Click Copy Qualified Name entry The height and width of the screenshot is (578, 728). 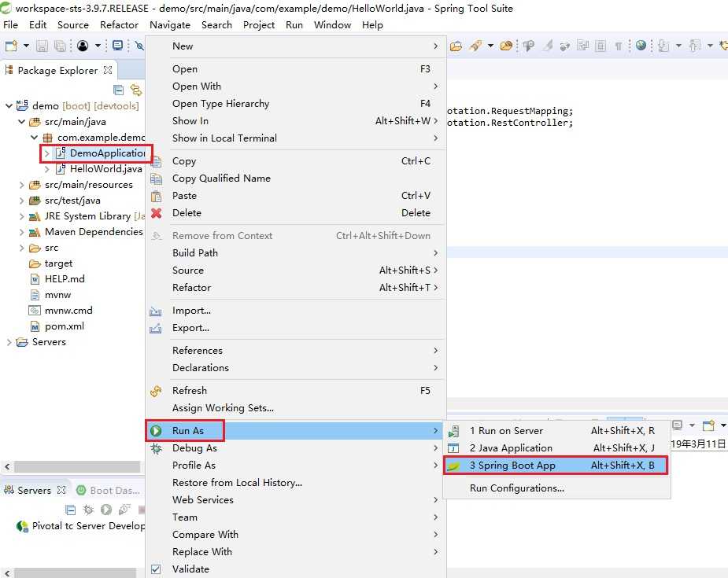click(x=296, y=179)
